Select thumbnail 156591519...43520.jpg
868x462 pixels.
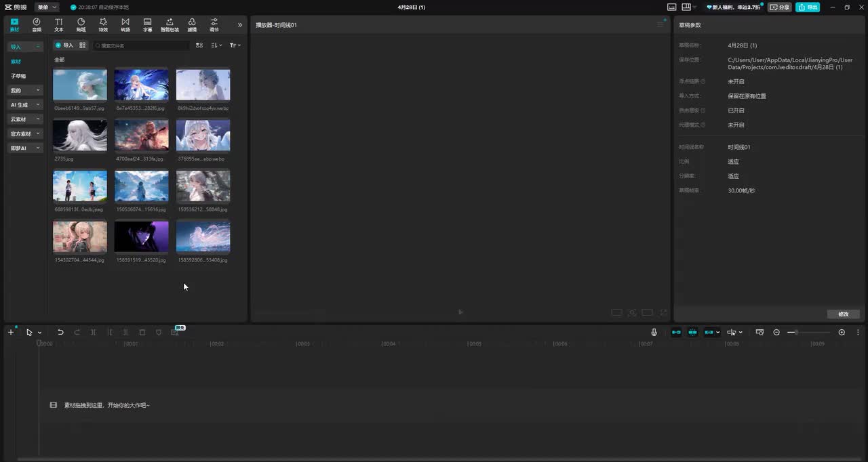[142, 236]
